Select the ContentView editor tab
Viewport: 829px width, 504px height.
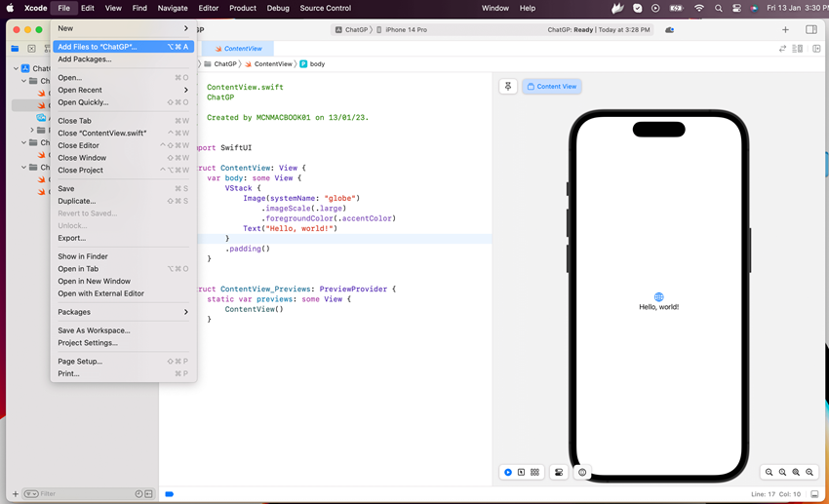click(x=238, y=49)
